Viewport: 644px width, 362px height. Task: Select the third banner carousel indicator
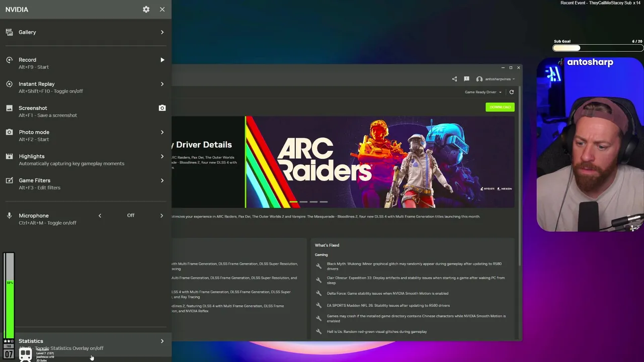point(313,202)
